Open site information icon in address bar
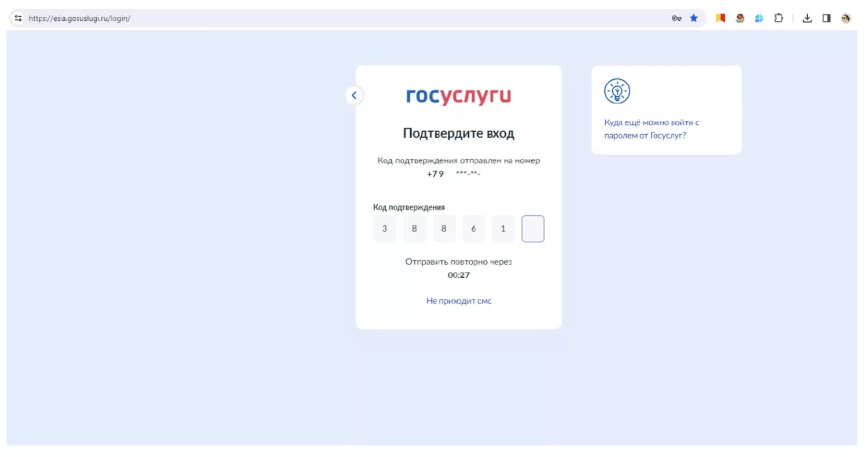The image size is (868, 457). tap(18, 18)
